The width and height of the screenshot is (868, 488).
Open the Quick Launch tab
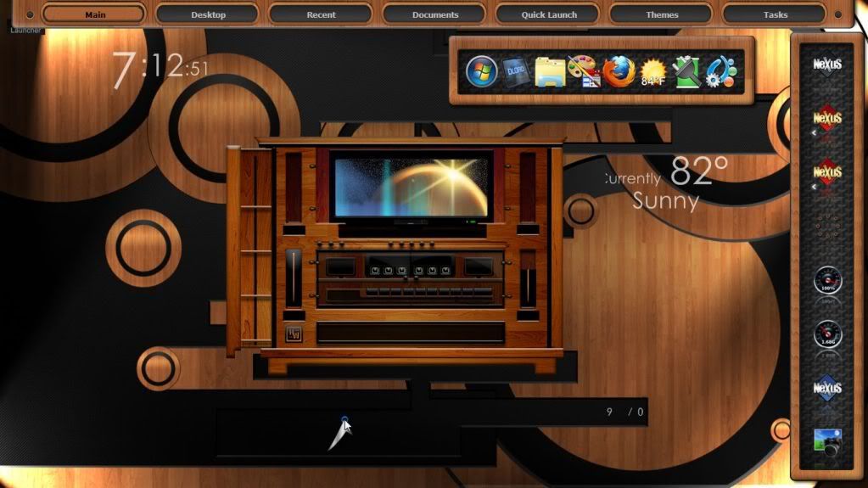pyautogui.click(x=549, y=14)
